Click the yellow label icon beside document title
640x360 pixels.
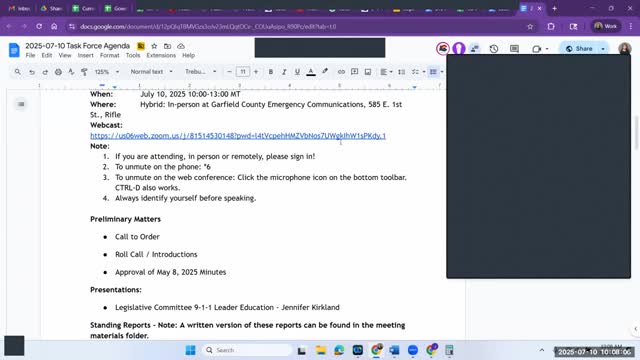tap(141, 46)
